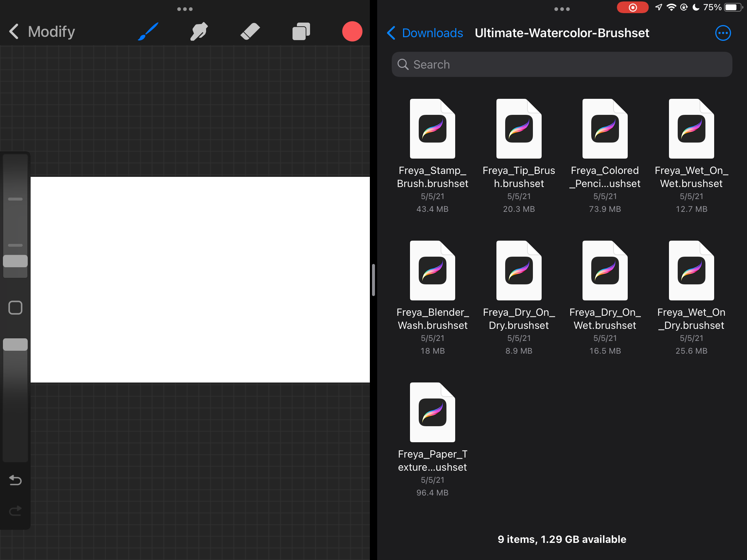
Task: Select the Eraser tool
Action: [x=250, y=31]
